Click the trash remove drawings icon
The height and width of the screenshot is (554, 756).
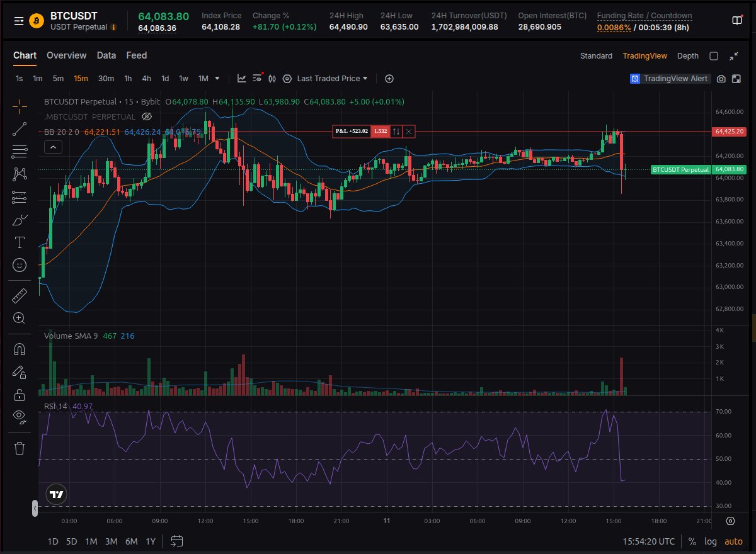coord(20,448)
